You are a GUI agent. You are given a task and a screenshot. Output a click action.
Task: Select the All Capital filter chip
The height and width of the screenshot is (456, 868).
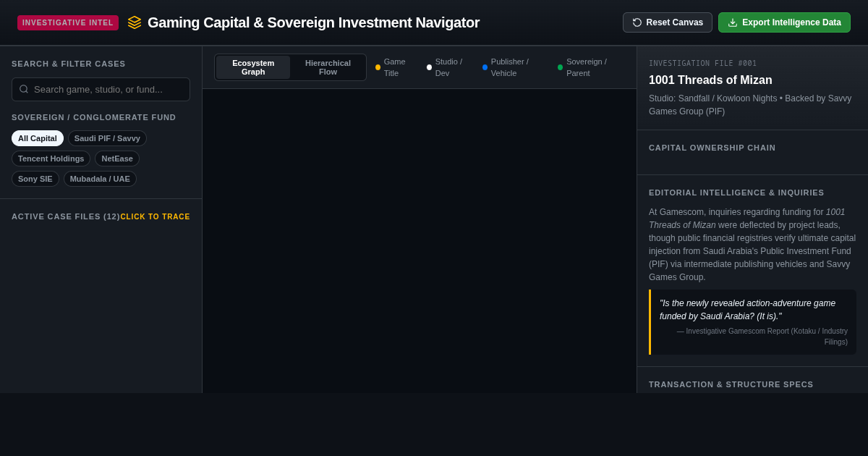point(38,138)
